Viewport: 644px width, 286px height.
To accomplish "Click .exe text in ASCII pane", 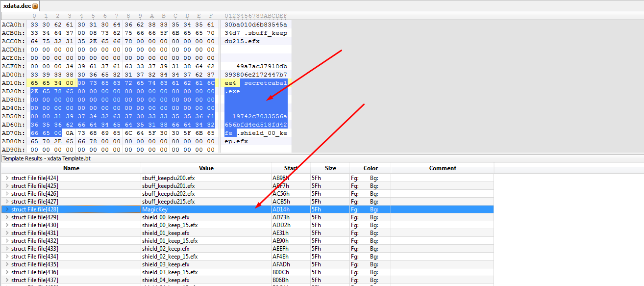I will click(232, 91).
